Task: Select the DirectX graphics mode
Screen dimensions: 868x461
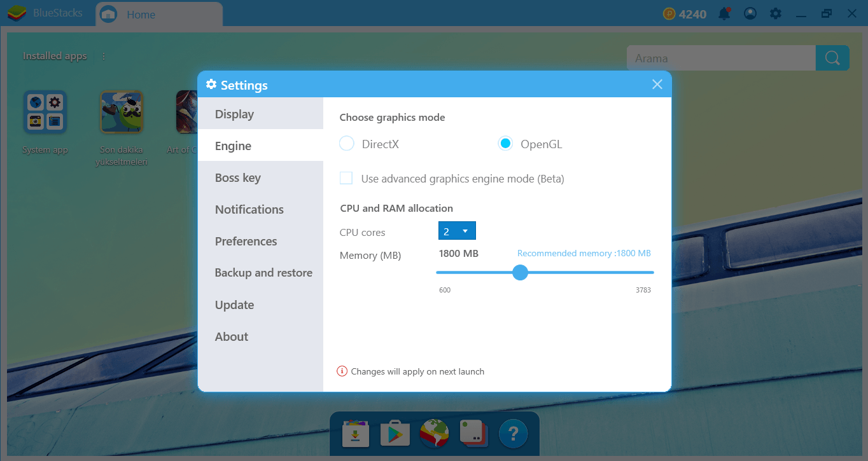Action: coord(347,144)
